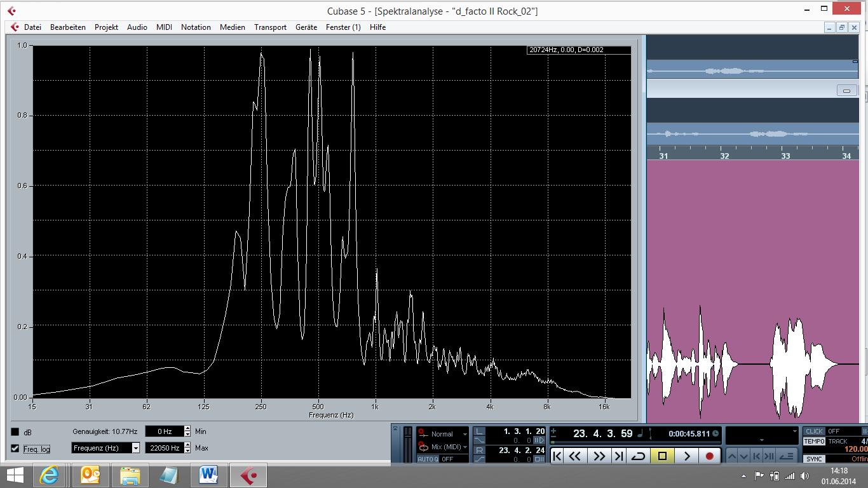Increase Min frequency with up stepper
Viewport: 868px width, 488px height.
[x=187, y=429]
